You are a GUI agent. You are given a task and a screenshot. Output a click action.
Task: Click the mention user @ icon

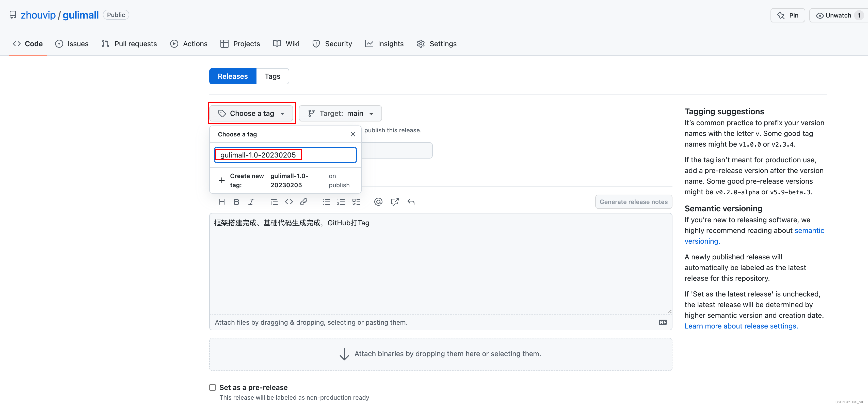[378, 202]
